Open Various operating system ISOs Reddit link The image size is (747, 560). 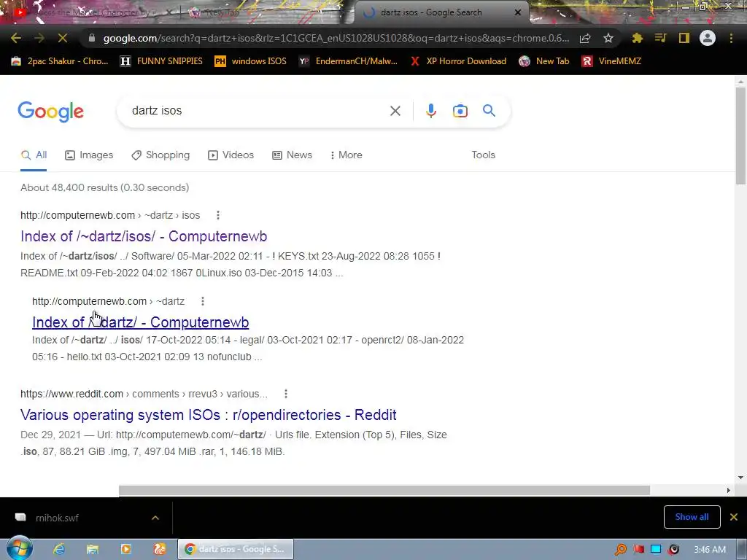pos(208,415)
